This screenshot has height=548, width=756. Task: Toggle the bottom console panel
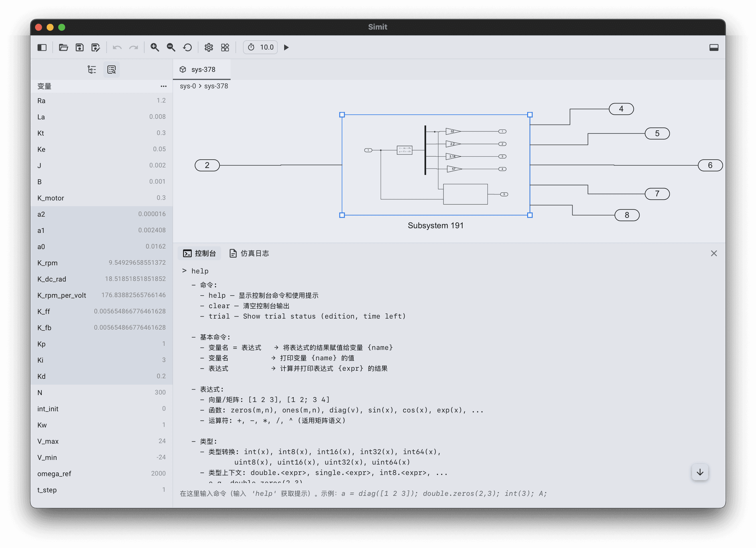[713, 47]
